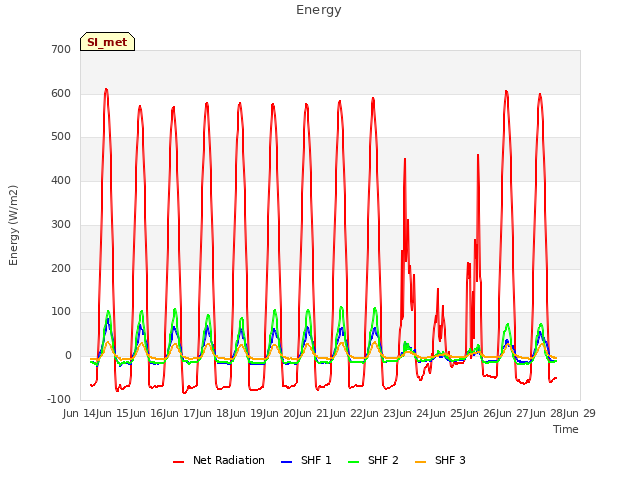640x480 pixels.
Task: Click the Energy (W/m2) axis label
Action: [x=13, y=225]
